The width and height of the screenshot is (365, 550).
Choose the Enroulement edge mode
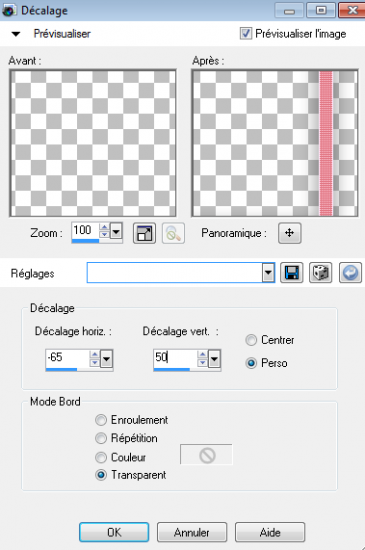101,420
